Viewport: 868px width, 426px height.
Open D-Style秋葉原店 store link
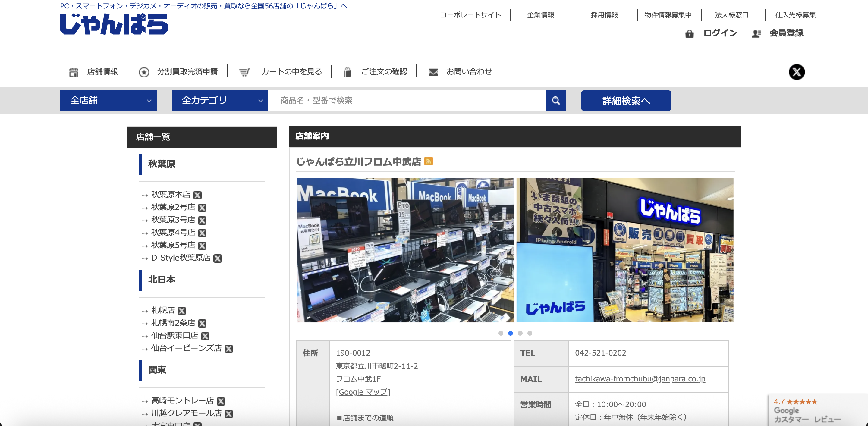click(181, 258)
